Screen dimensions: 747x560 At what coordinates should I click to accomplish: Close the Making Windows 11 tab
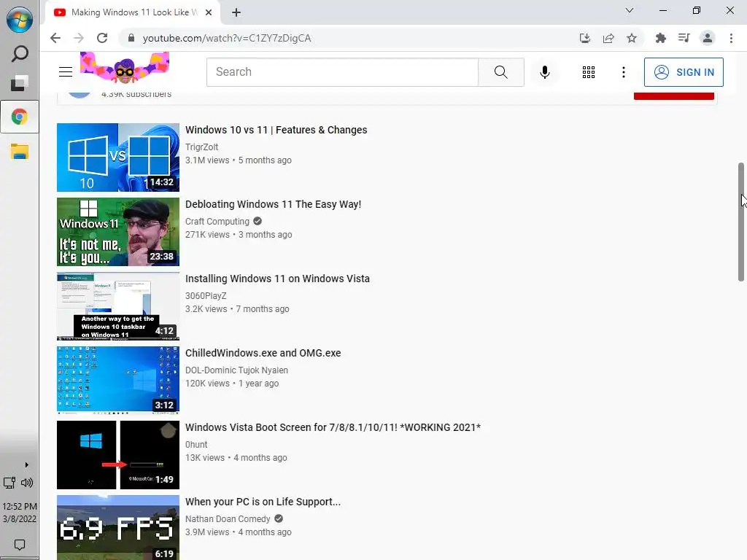[x=209, y=13]
